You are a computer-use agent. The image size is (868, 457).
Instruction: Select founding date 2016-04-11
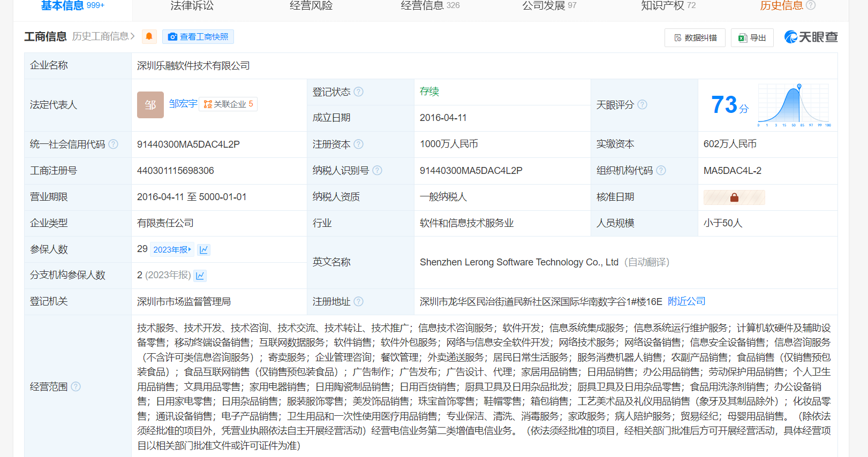(x=443, y=118)
